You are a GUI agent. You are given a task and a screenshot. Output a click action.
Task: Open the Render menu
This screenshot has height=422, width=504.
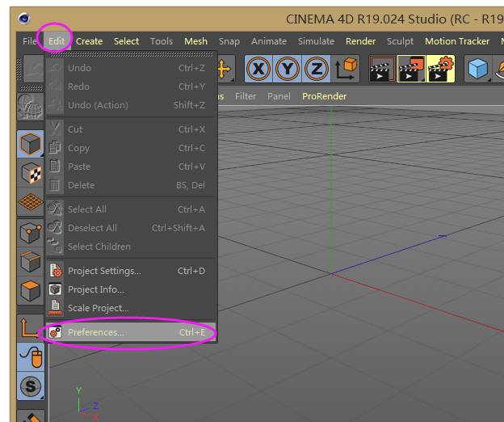360,41
